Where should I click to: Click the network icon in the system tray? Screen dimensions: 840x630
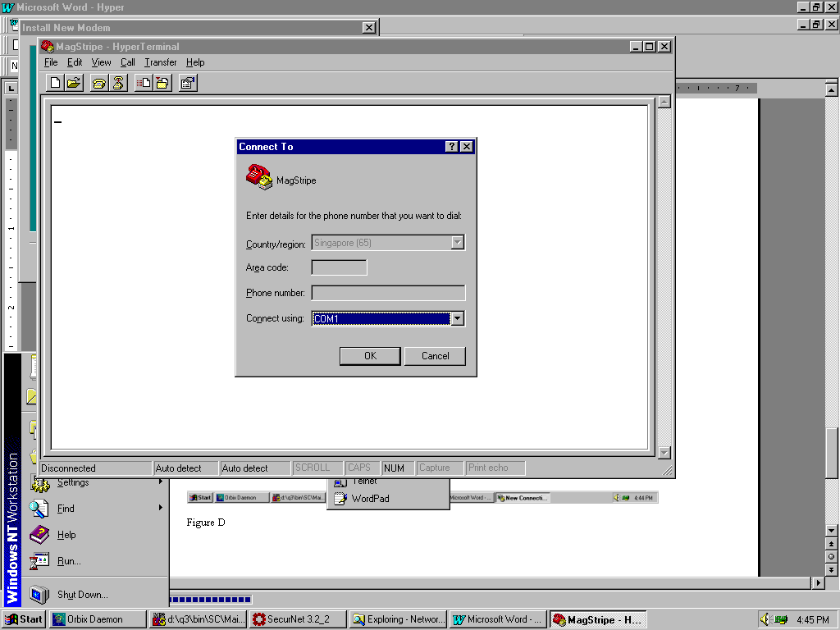pos(780,619)
